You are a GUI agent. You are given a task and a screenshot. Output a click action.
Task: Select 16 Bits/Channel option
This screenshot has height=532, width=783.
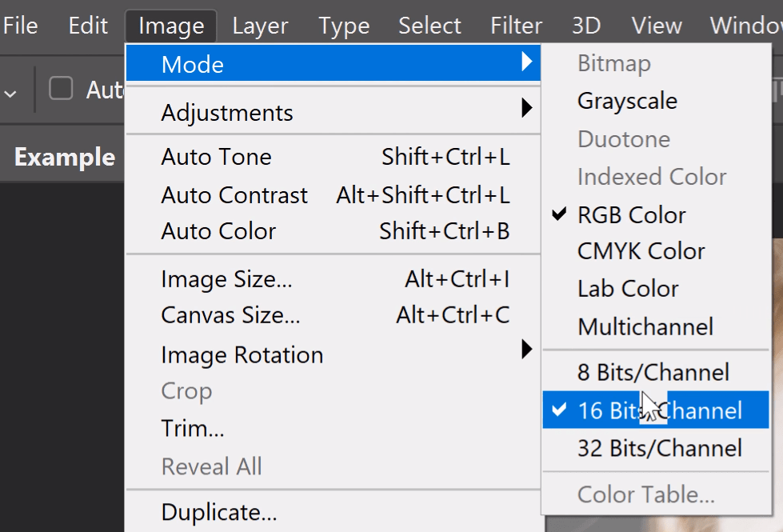[x=659, y=410]
